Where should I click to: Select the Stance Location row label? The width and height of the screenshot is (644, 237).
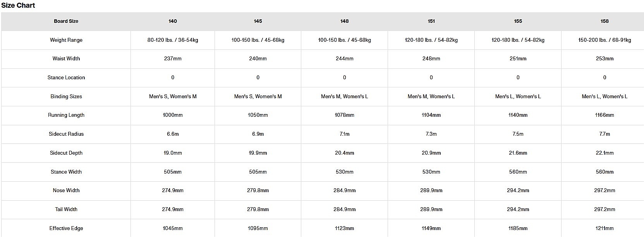click(66, 78)
